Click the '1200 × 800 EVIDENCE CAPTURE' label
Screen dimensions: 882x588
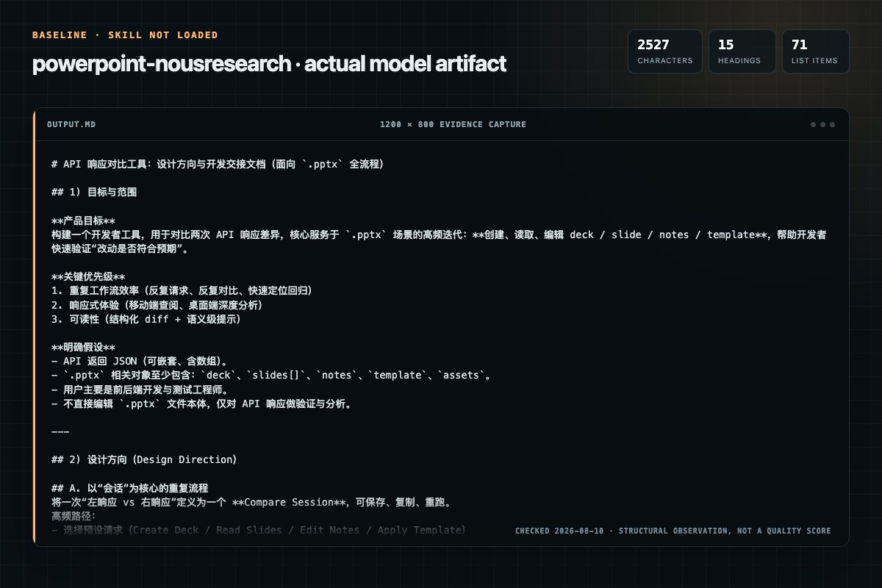pyautogui.click(x=453, y=124)
